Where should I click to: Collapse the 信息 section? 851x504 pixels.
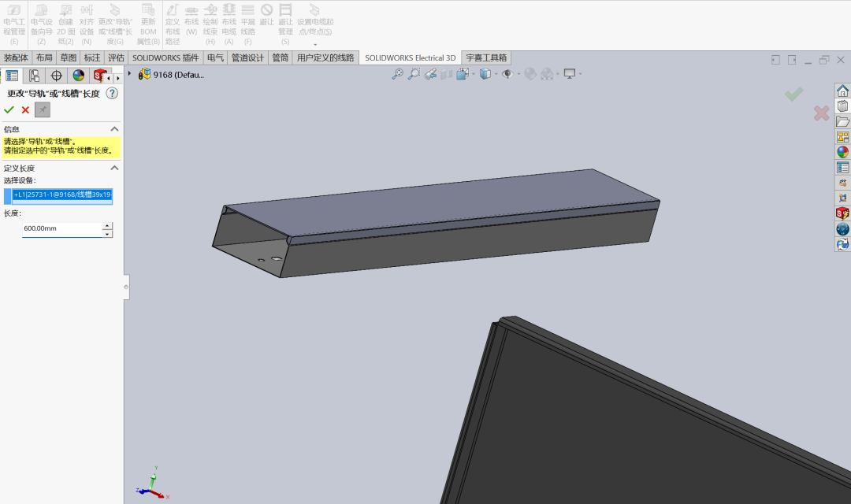pyautogui.click(x=113, y=128)
